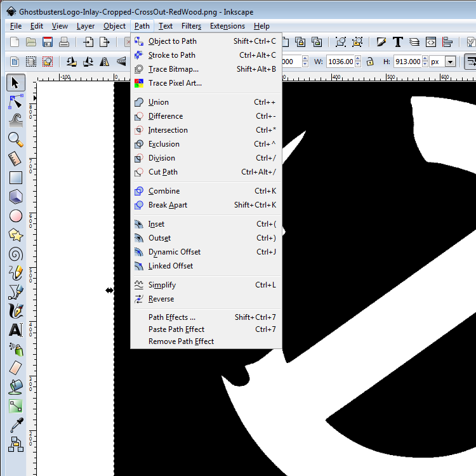The width and height of the screenshot is (476, 476).
Task: Select the Star polygon tool
Action: (15, 235)
